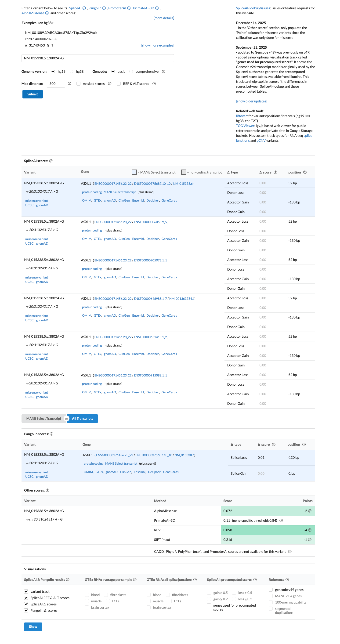
Task: Click the Show visualization button
Action: pos(33,627)
